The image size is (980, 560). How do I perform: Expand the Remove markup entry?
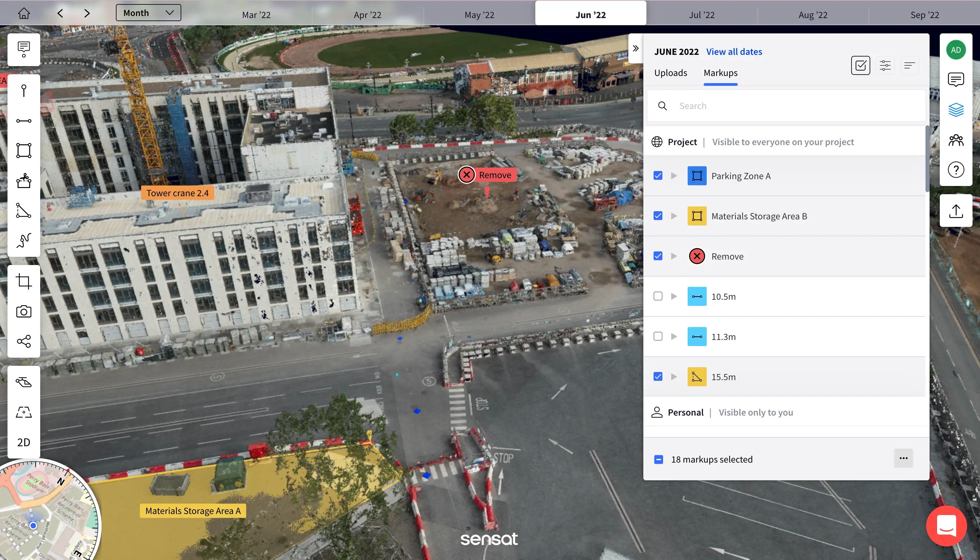tap(674, 256)
